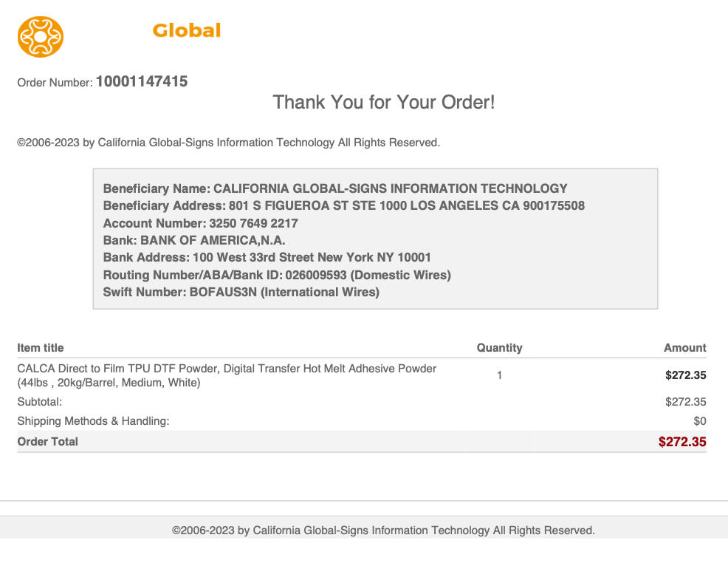Click the Bank of America line
Viewport: 728px width, 563px height.
(194, 240)
